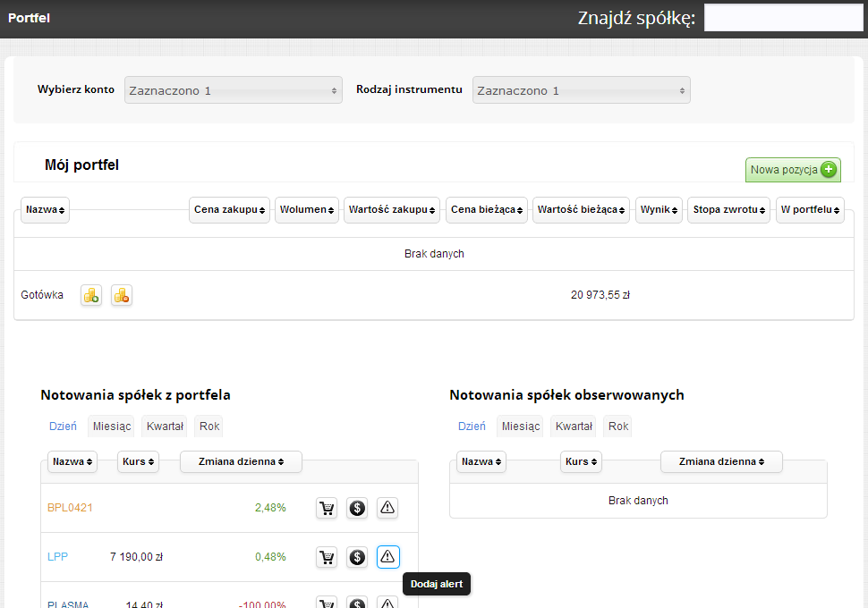Select Rok tab in Notowania spółek obserwowanych
Image resolution: width=868 pixels, height=608 pixels.
point(617,426)
